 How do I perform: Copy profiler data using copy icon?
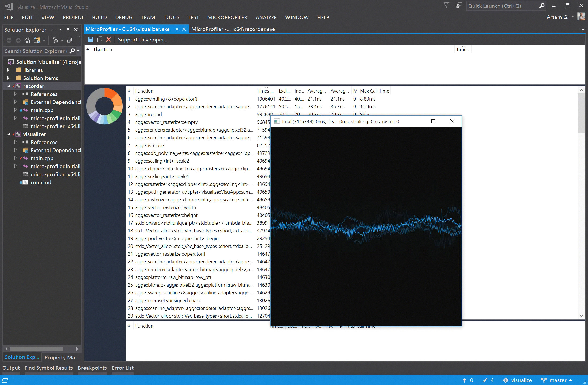[x=99, y=40]
